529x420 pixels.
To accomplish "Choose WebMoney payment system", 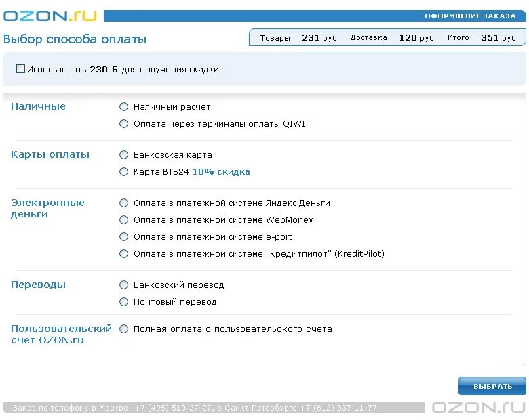I will tap(124, 219).
